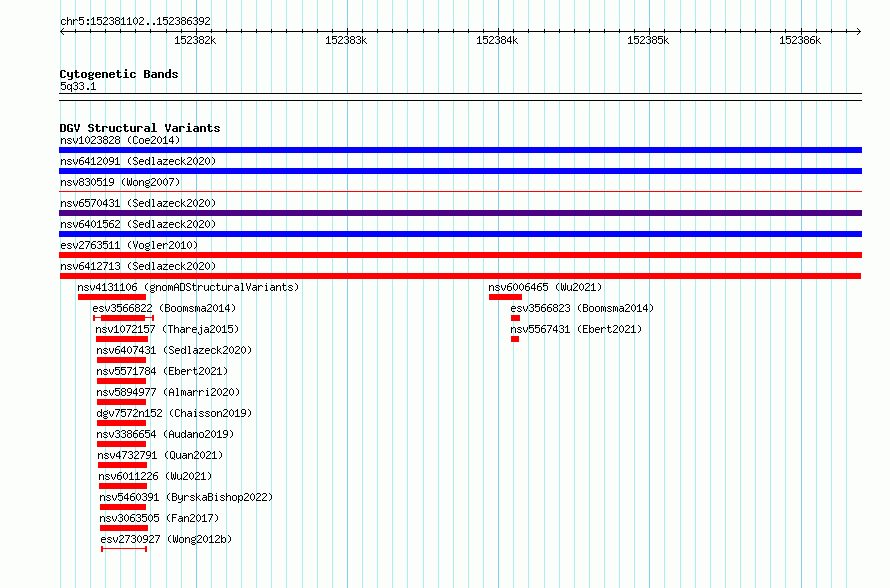This screenshot has width=890, height=588.
Task: Click the 152384k ruler tick label
Action: click(497, 40)
